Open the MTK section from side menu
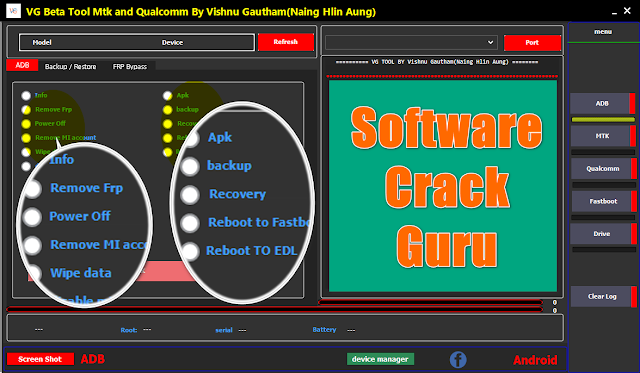This screenshot has width=640, height=373. [602, 136]
